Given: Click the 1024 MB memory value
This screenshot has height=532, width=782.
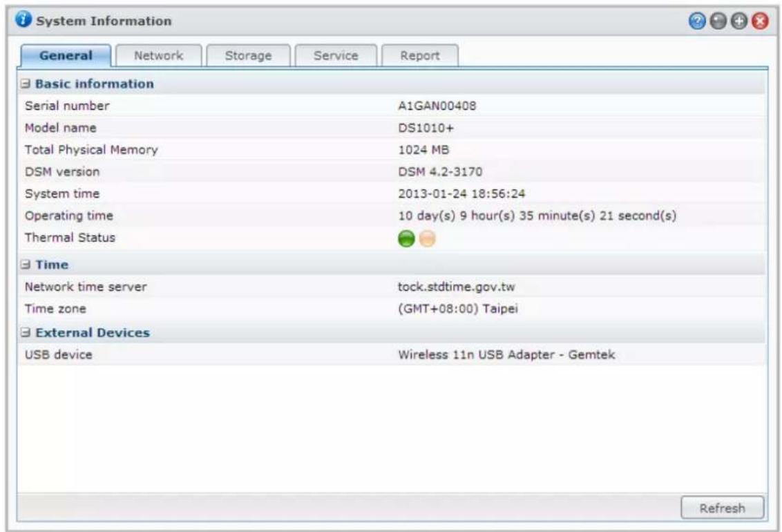Looking at the screenshot, I should [423, 149].
